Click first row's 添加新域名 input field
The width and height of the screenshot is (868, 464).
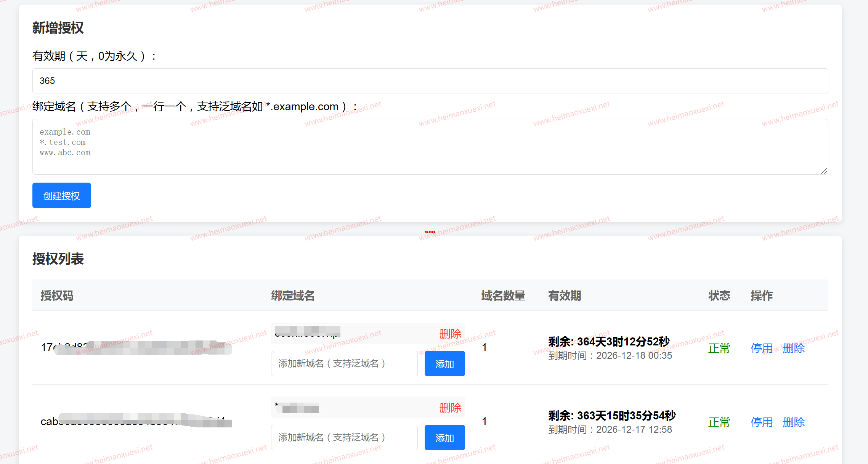click(344, 363)
